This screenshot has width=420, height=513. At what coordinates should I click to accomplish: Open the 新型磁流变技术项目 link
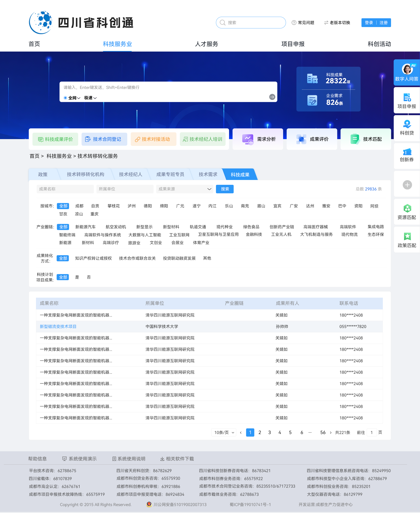coord(58,326)
